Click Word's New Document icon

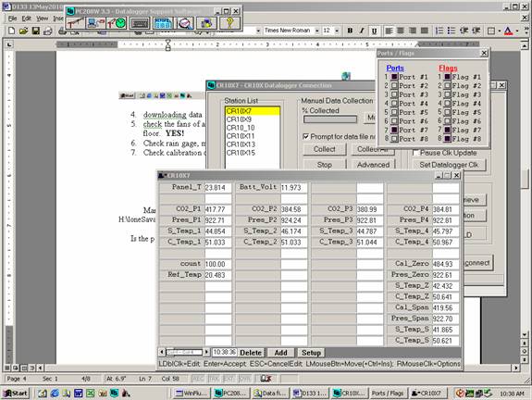click(x=11, y=31)
